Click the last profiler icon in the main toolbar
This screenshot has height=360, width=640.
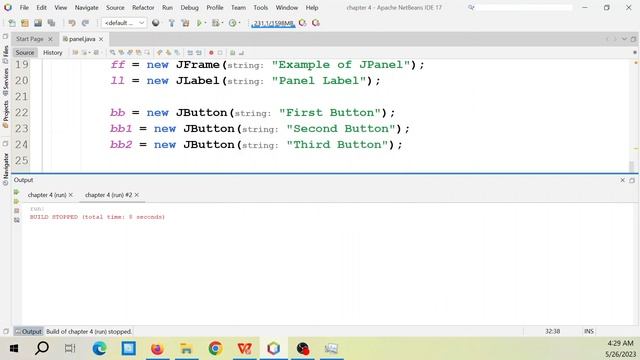(316, 23)
